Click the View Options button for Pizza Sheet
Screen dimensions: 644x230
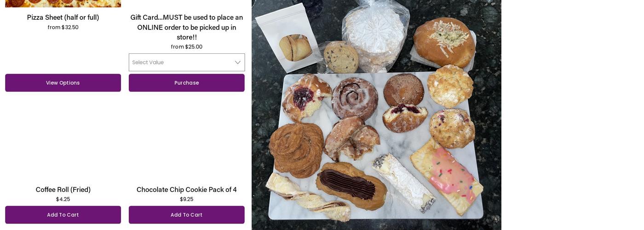(63, 83)
